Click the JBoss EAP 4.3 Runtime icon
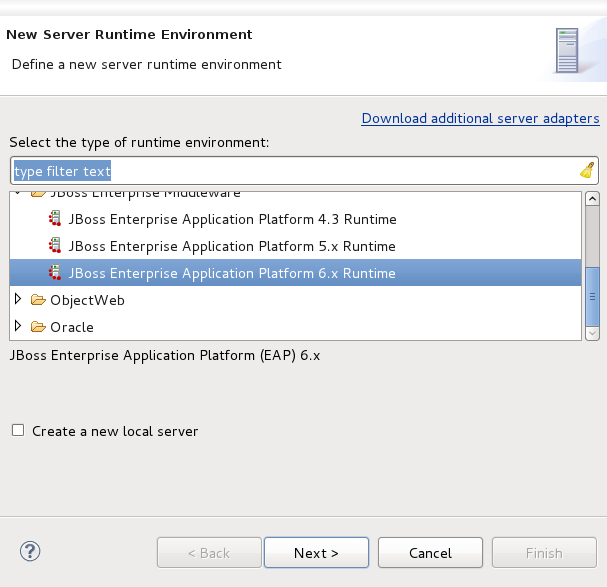 tap(55, 219)
